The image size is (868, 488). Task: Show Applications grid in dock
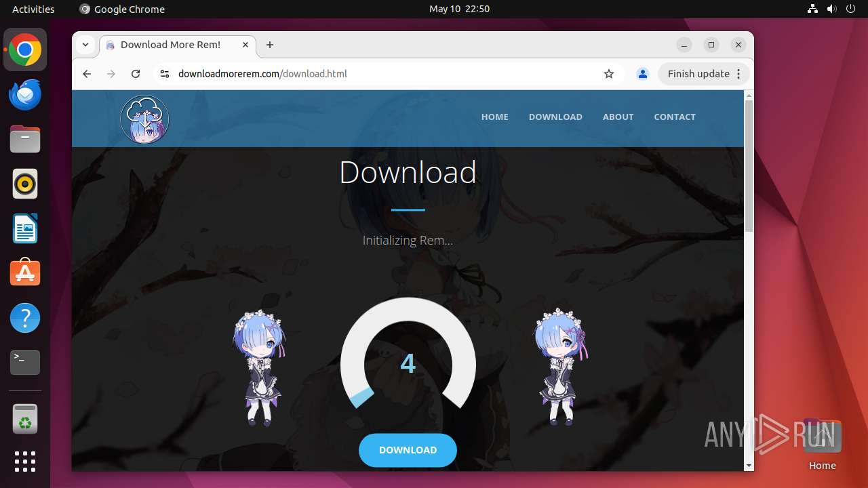point(25,462)
